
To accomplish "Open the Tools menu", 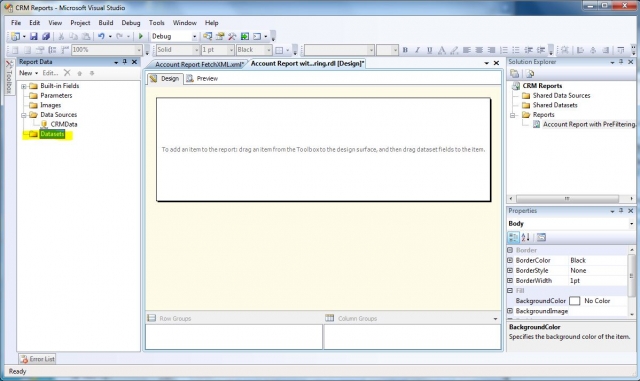I will click(156, 23).
